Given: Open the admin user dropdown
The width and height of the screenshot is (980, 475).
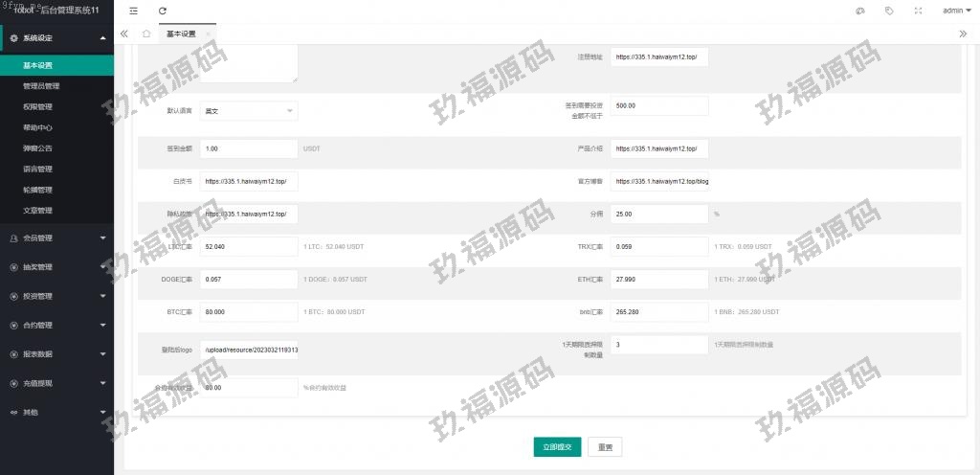Looking at the screenshot, I should pos(955,11).
